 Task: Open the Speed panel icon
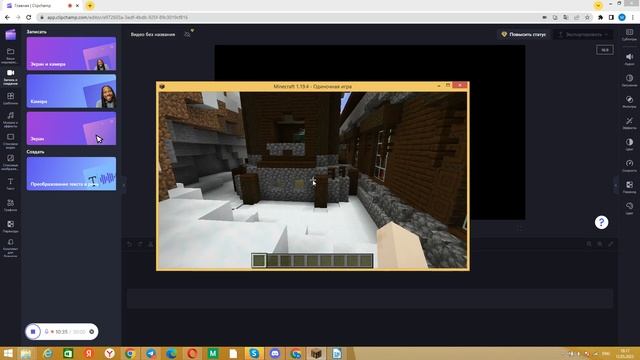[x=629, y=165]
